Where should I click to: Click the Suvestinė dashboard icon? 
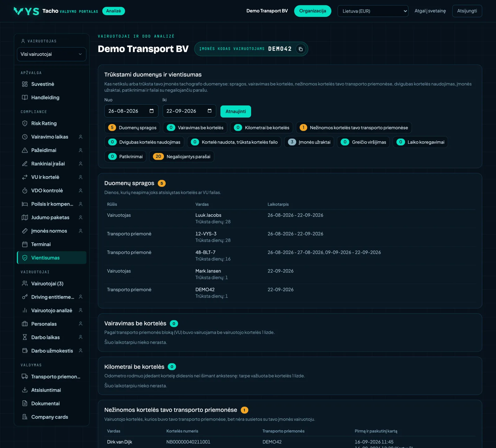click(x=25, y=84)
